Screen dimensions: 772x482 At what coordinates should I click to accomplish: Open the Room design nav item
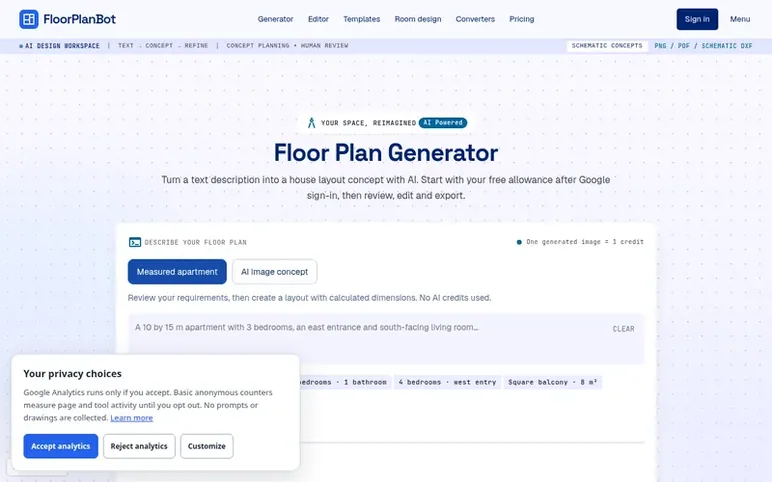[418, 19]
